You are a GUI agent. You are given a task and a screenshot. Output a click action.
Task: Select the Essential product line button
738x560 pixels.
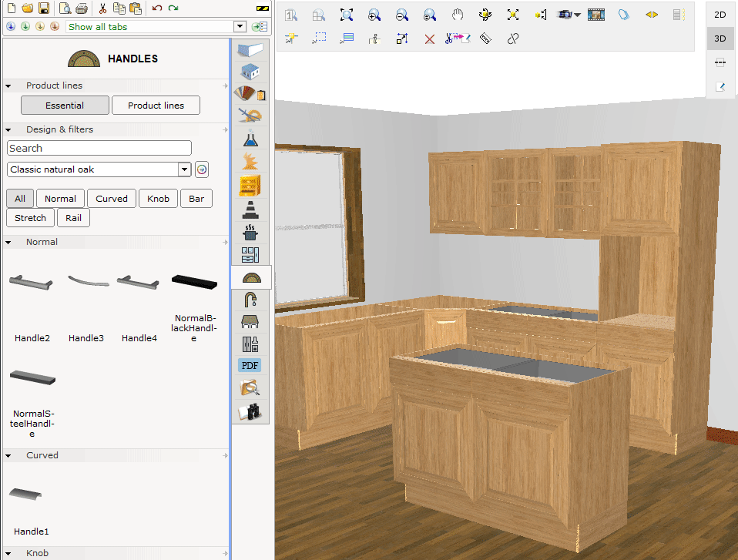point(65,106)
